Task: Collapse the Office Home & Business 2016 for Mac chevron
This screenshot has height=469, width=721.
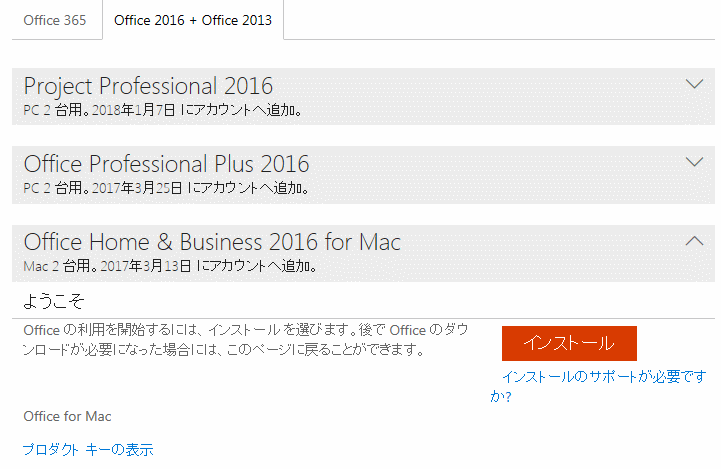Action: click(694, 240)
